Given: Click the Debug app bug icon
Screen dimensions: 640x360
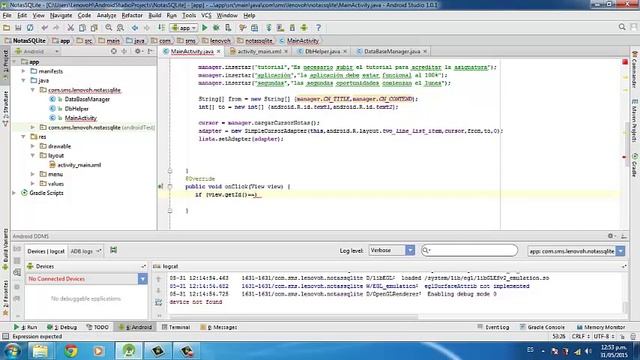Looking at the screenshot, I should (216, 28).
